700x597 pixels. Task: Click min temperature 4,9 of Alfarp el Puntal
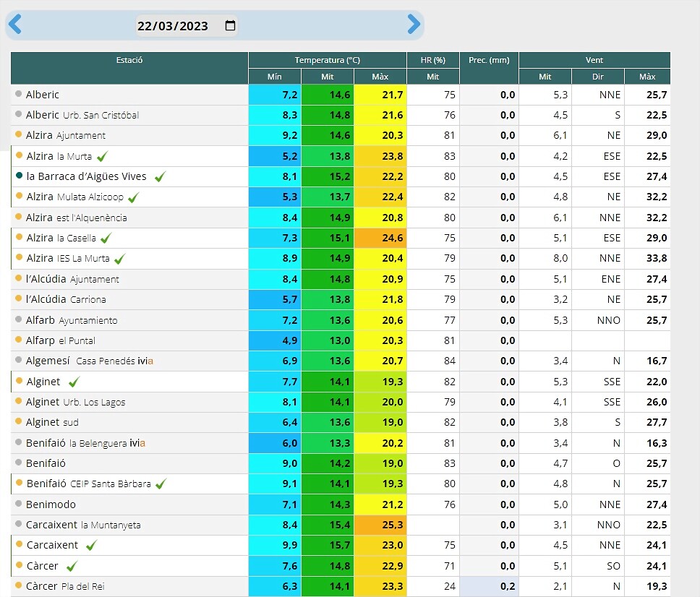point(275,340)
